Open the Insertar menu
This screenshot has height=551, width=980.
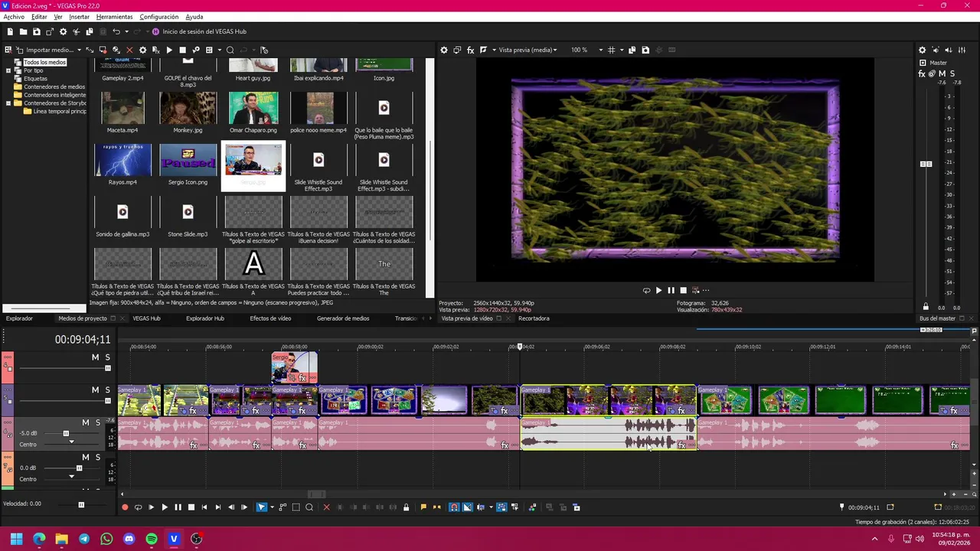pos(80,17)
